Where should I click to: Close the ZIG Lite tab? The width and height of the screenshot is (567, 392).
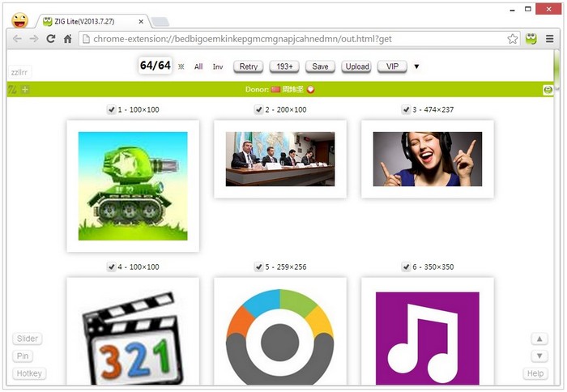[x=141, y=22]
